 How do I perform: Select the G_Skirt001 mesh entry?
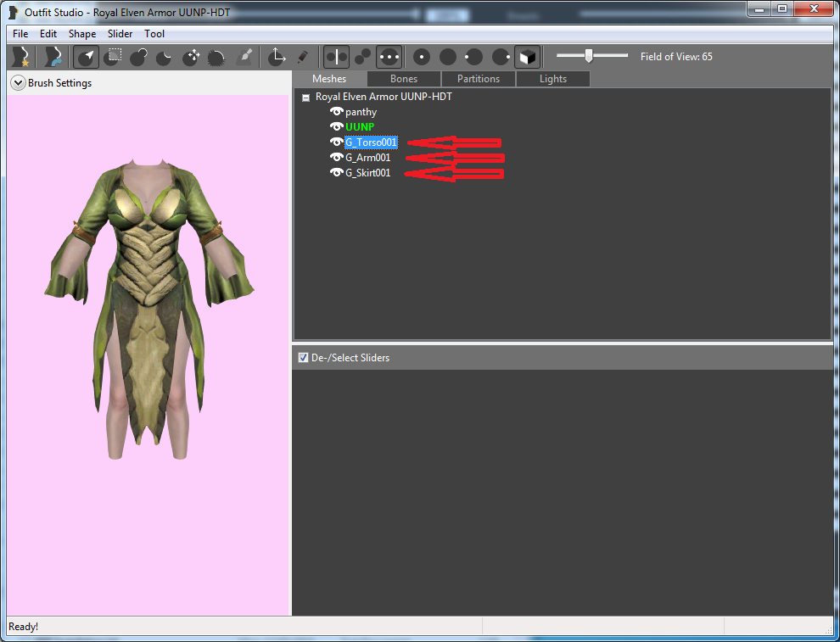click(368, 173)
